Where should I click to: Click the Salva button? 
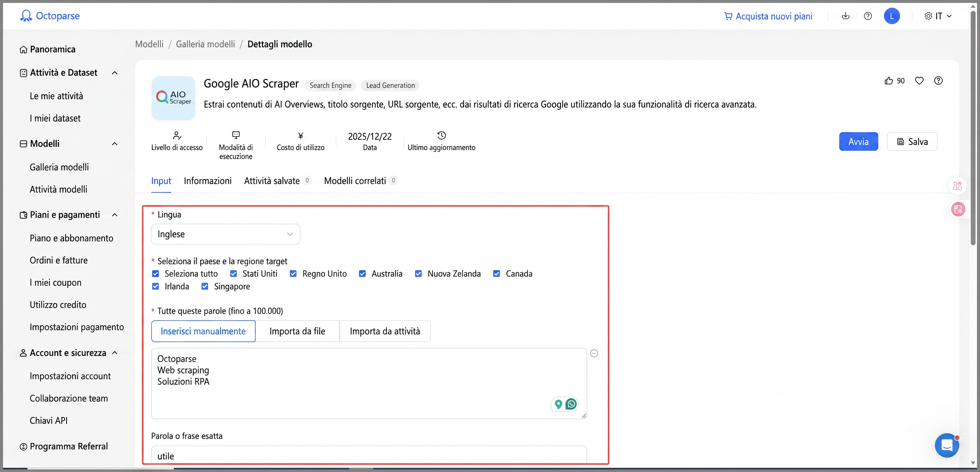pyautogui.click(x=912, y=142)
